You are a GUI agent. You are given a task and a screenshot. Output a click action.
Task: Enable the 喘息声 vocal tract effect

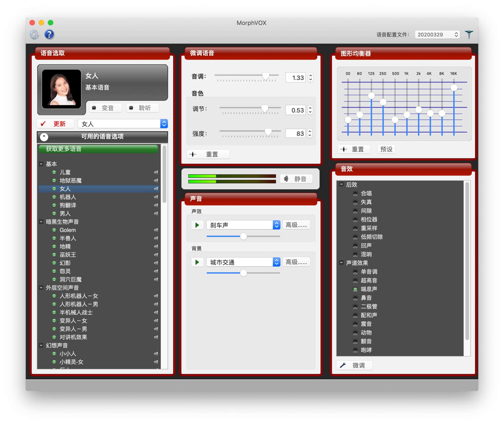point(369,289)
